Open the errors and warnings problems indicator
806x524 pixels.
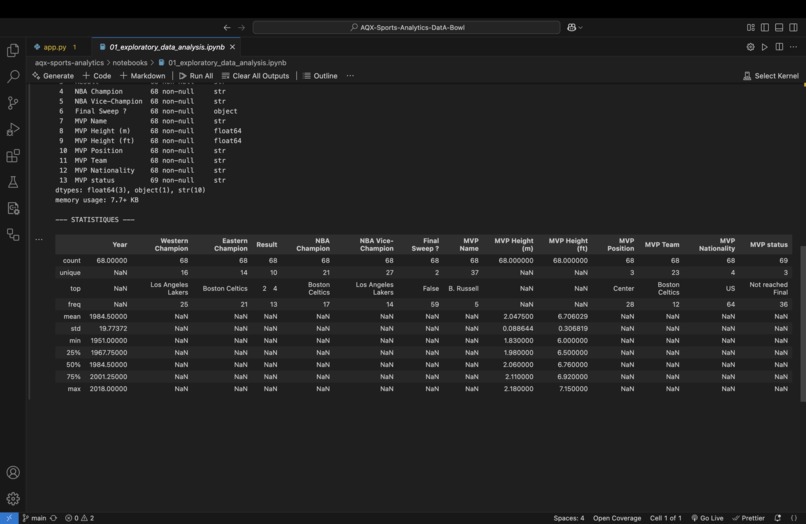point(79,518)
